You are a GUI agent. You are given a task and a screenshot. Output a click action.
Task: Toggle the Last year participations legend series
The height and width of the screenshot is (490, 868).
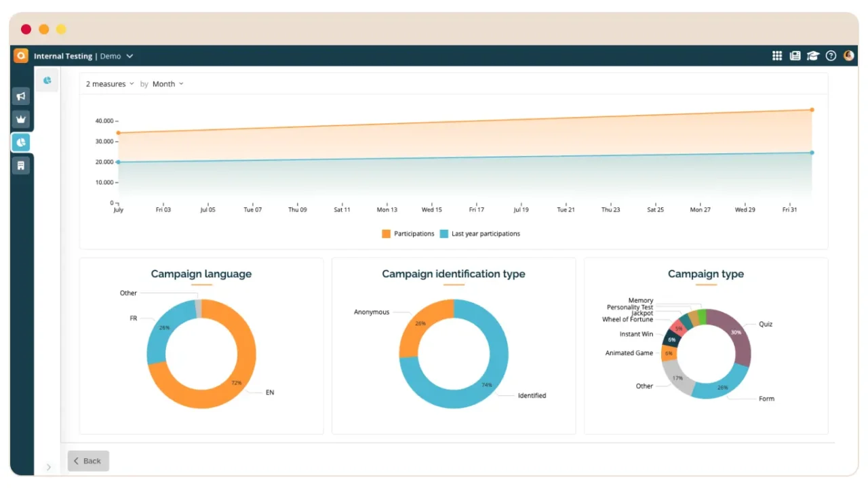coord(480,234)
